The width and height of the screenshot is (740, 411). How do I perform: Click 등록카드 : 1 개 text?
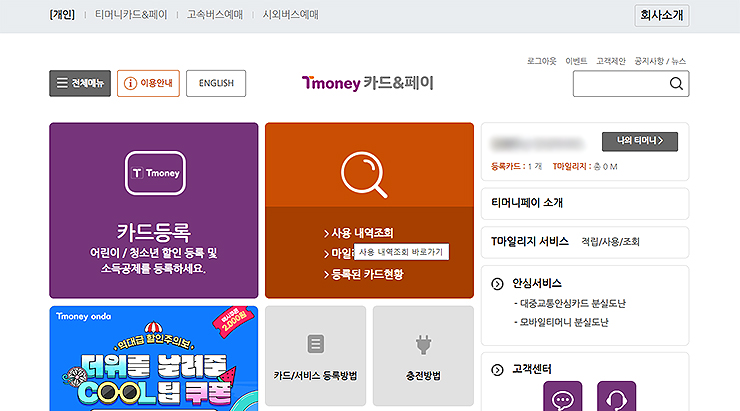(x=517, y=167)
